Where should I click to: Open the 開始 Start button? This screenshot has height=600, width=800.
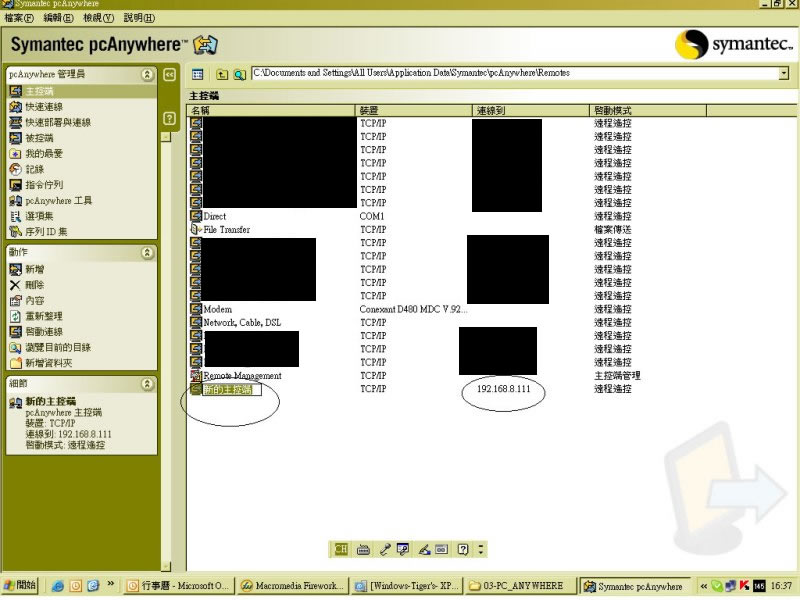20,585
